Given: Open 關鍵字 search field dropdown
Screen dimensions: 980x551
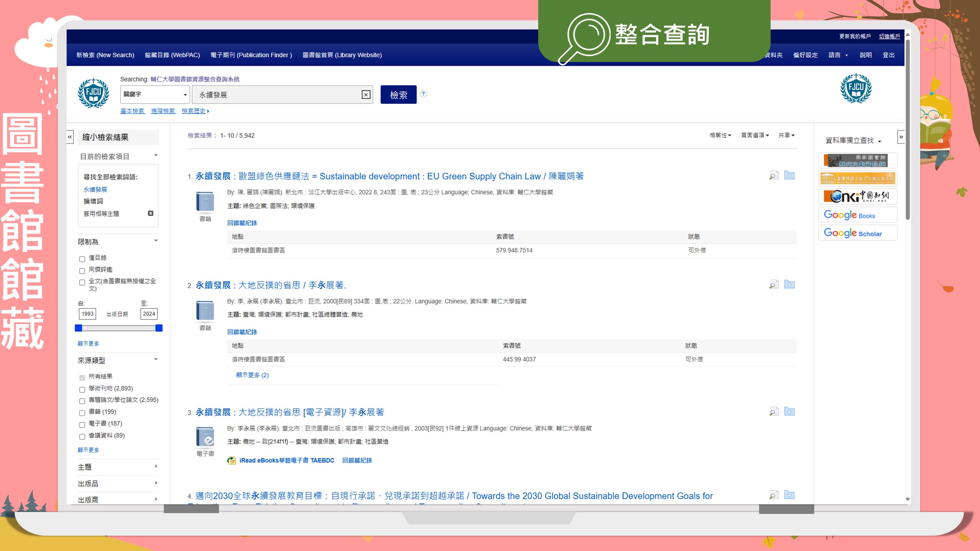Looking at the screenshot, I should tap(155, 95).
